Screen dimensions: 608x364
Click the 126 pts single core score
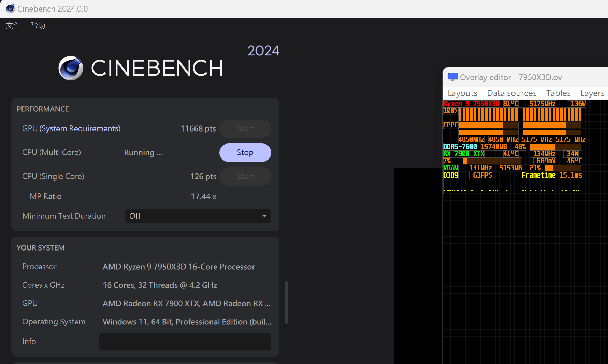coord(203,176)
